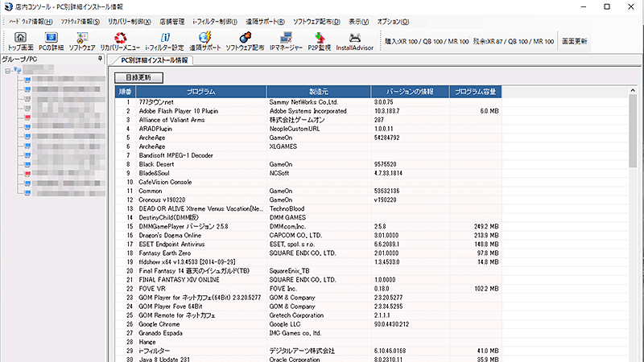Select i-フィルター program row
The image size is (644, 362).
pos(308,351)
